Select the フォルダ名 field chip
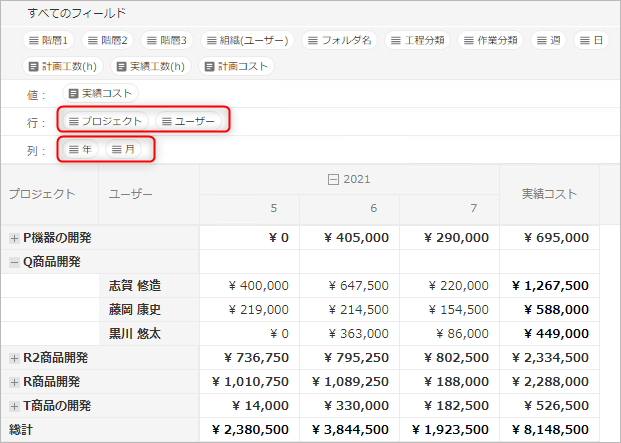 (x=339, y=40)
